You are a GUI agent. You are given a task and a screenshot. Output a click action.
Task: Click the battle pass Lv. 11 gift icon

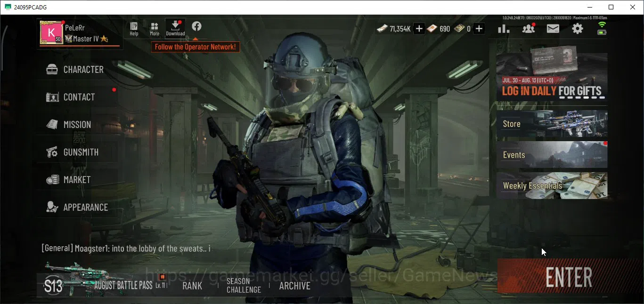pyautogui.click(x=163, y=277)
